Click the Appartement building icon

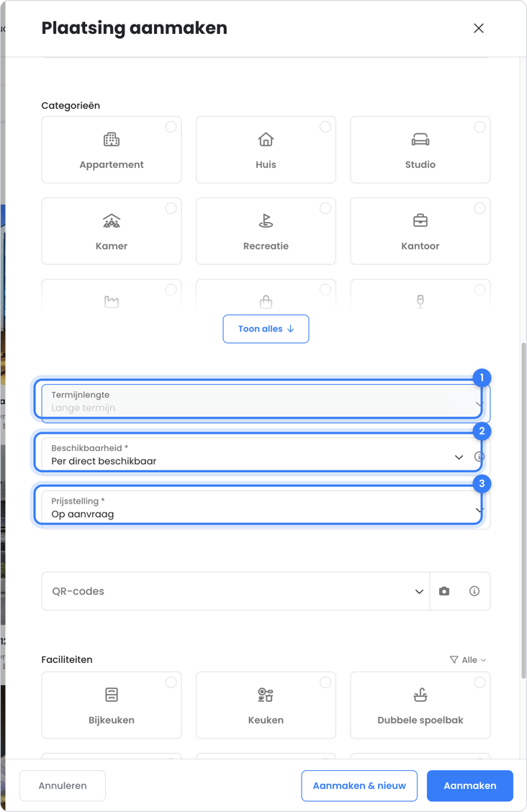pos(112,139)
